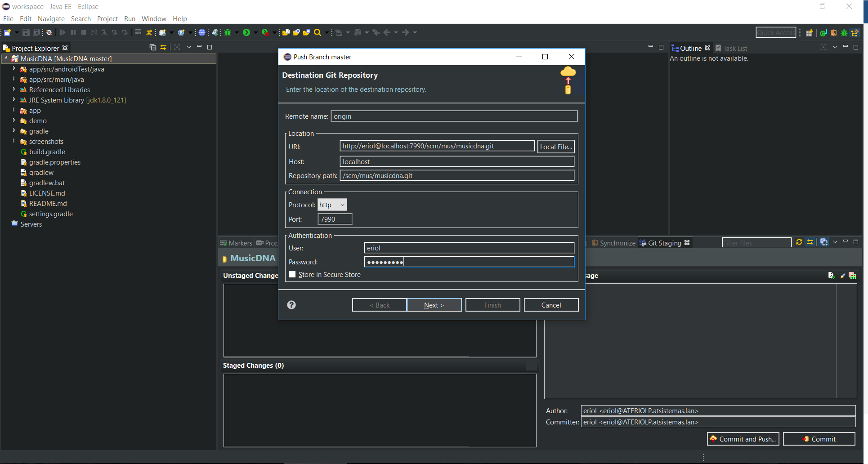868x464 pixels.
Task: Expand the app/src/androidTest/java tree node
Action: coord(14,69)
